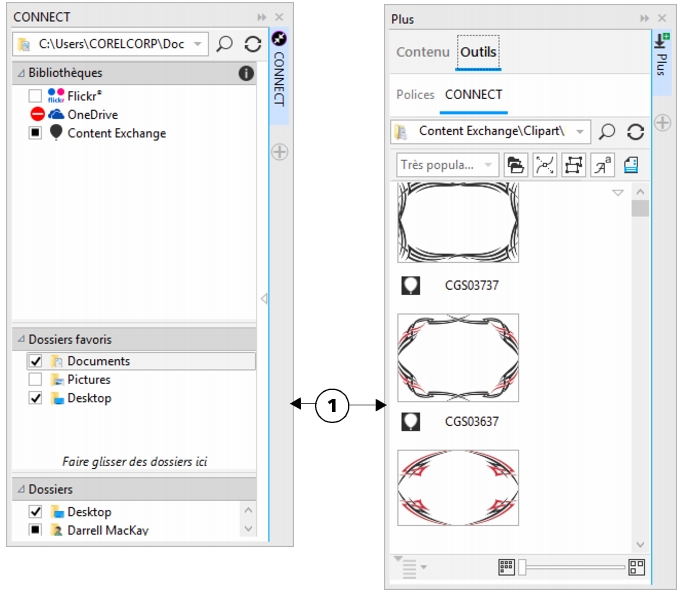Click the plus button under the Plus side tab
Image resolution: width=680 pixels, height=592 pixels.
pos(662,123)
